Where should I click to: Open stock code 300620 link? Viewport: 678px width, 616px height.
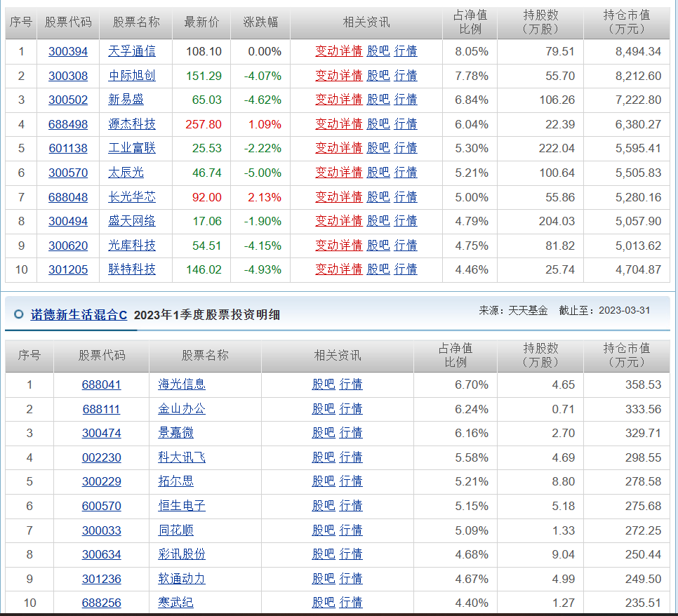[x=68, y=246]
